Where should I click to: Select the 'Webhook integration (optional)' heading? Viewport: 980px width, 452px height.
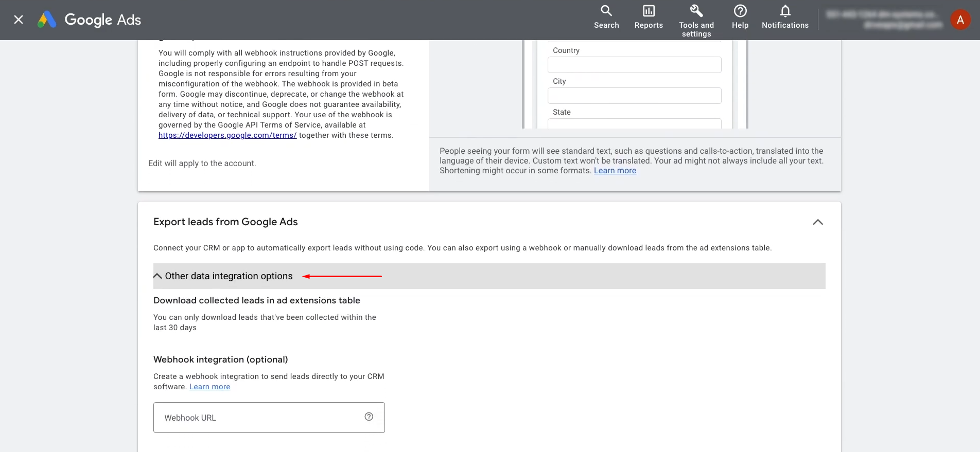[220, 359]
